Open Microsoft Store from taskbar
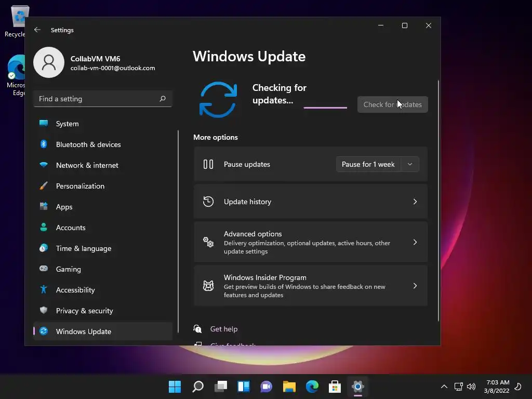The image size is (532, 399). point(335,387)
